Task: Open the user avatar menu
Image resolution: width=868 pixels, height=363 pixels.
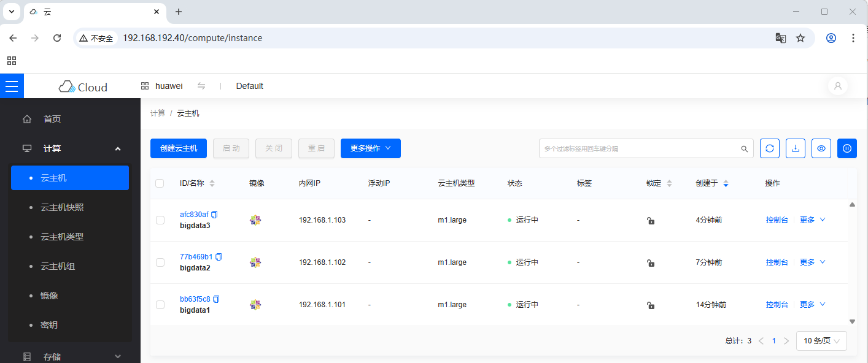Action: click(838, 86)
